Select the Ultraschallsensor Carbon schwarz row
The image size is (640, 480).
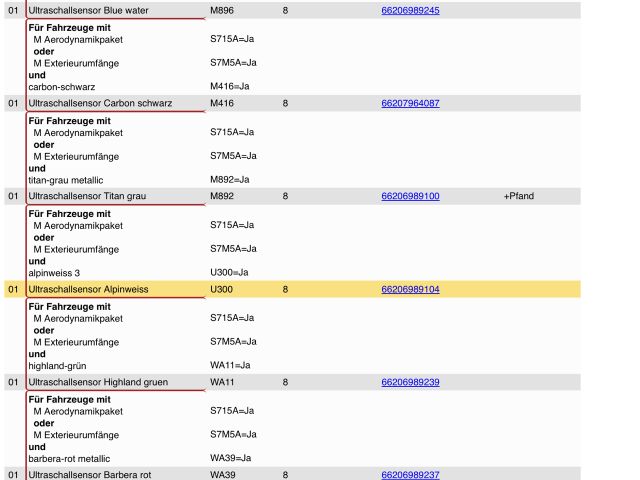(x=101, y=103)
